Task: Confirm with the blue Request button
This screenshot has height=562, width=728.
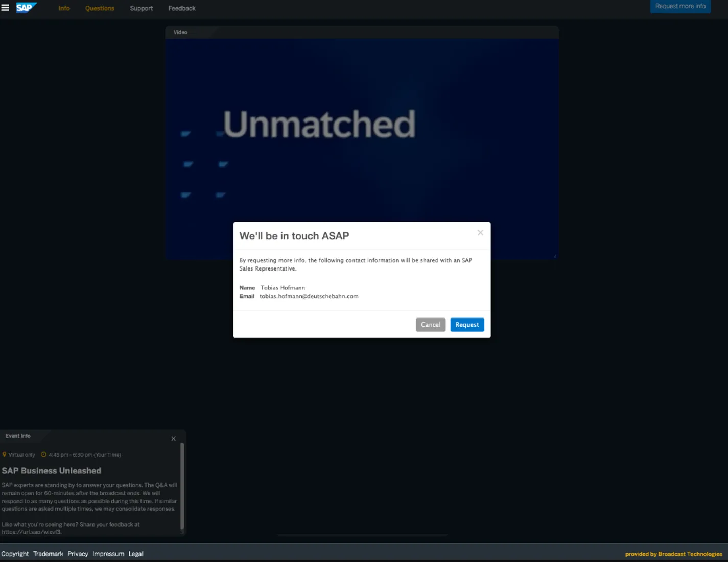Action: 467,325
